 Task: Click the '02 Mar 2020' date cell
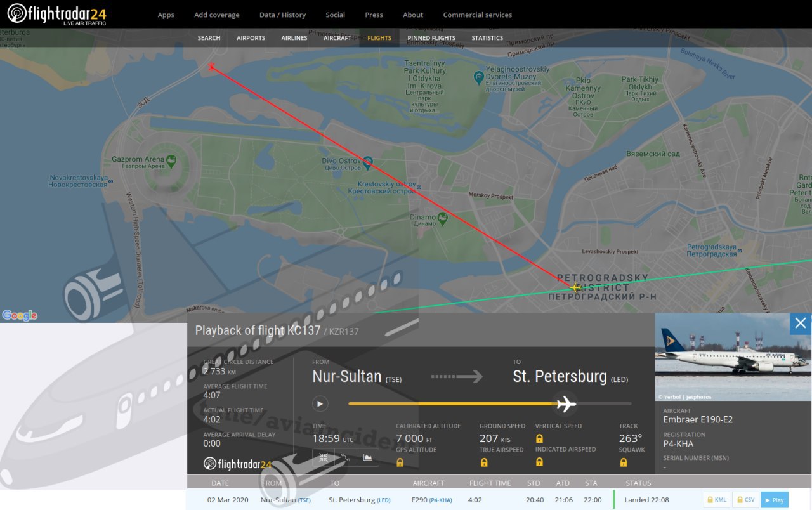[228, 500]
